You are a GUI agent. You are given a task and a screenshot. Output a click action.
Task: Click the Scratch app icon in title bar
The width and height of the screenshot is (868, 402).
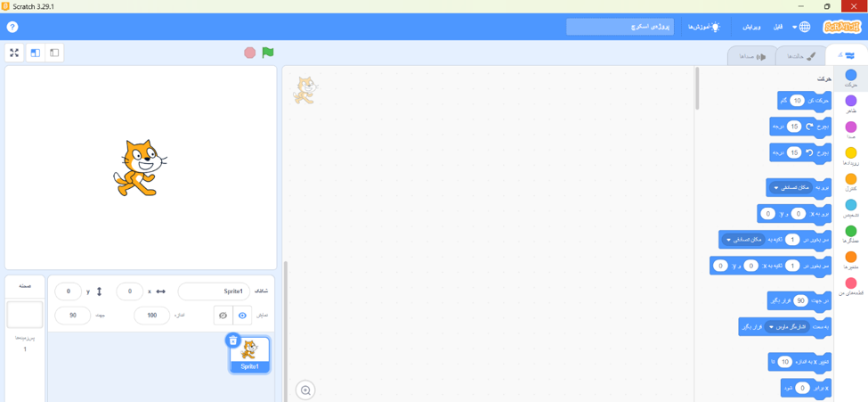[x=5, y=6]
